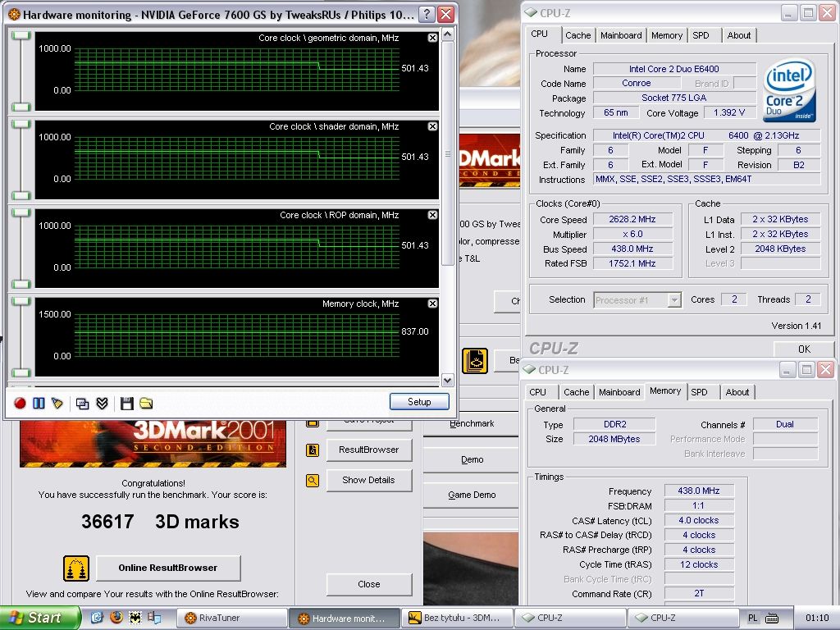Image resolution: width=840 pixels, height=630 pixels.
Task: Click the scroll up arrow in Hardware monitoring
Action: coord(448,34)
